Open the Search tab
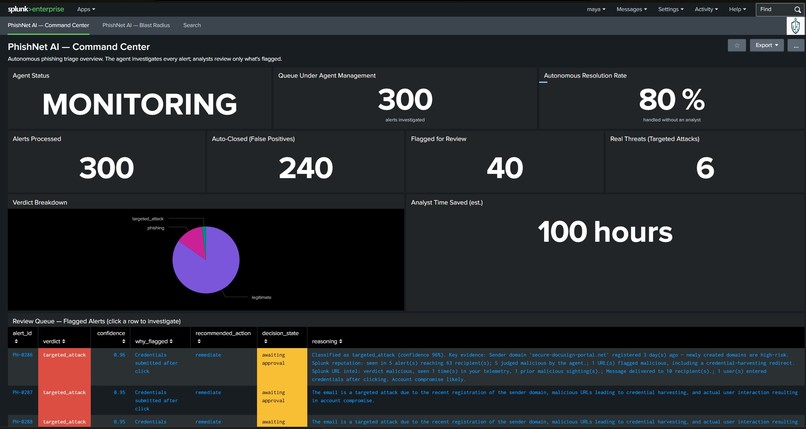This screenshot has width=806, height=429. 192,25
